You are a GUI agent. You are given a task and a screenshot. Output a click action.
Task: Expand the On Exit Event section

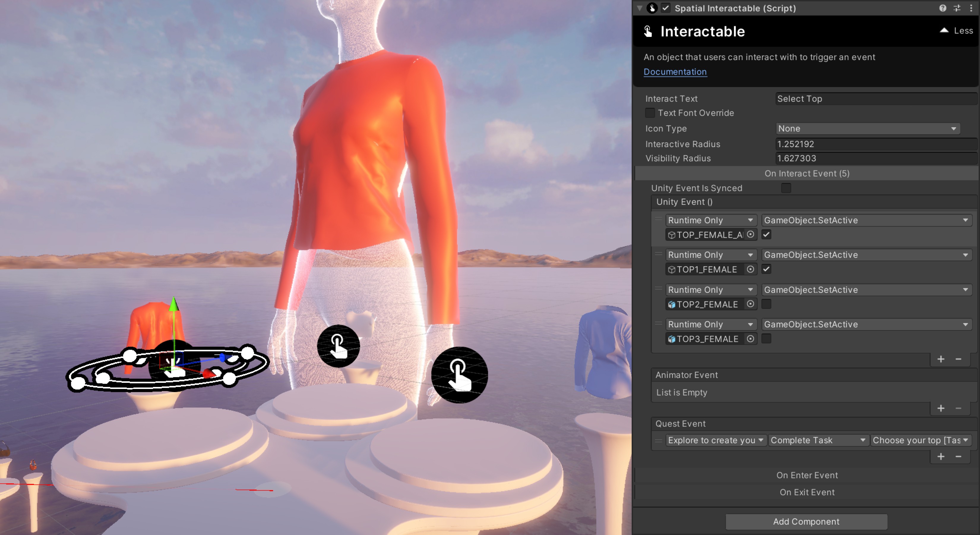[807, 492]
